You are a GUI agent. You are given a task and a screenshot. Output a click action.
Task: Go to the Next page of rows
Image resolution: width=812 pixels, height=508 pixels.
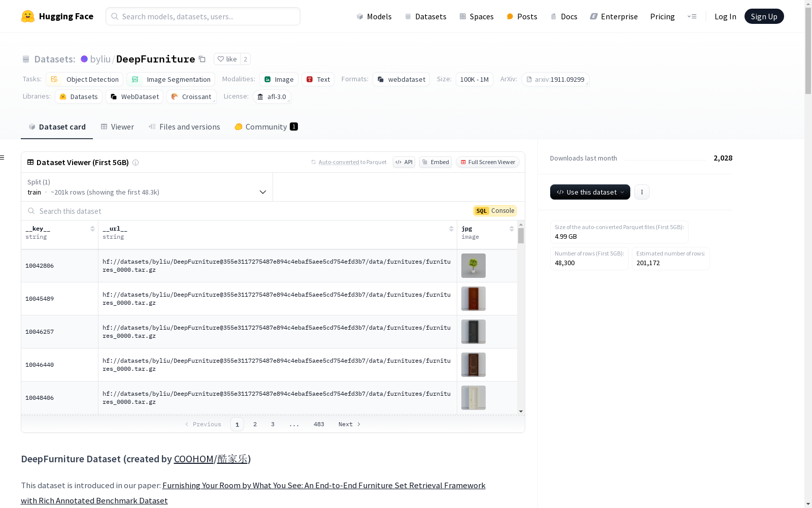click(349, 424)
